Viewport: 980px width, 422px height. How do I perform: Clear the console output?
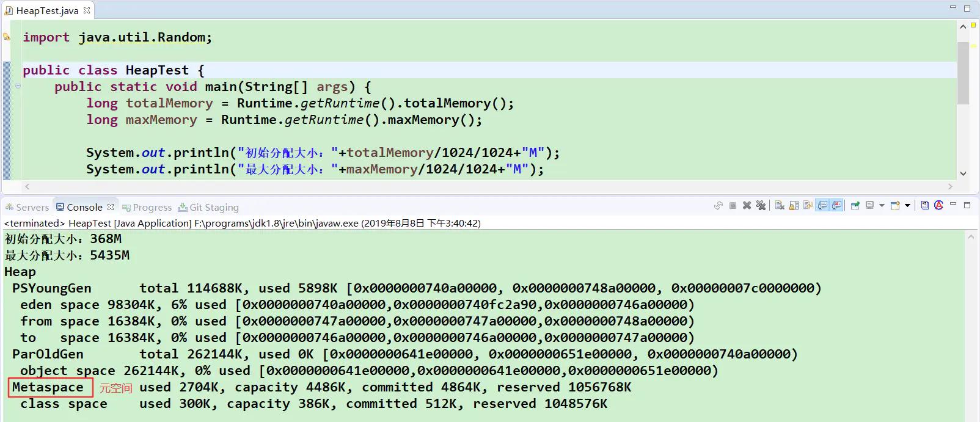tap(780, 206)
